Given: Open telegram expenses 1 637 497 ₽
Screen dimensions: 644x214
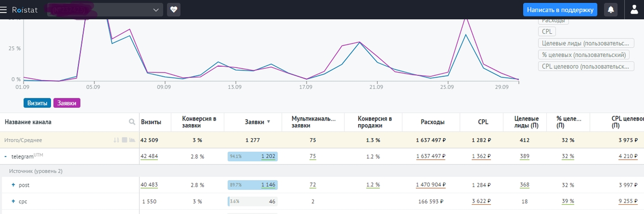Looking at the screenshot, I should pos(431,156).
